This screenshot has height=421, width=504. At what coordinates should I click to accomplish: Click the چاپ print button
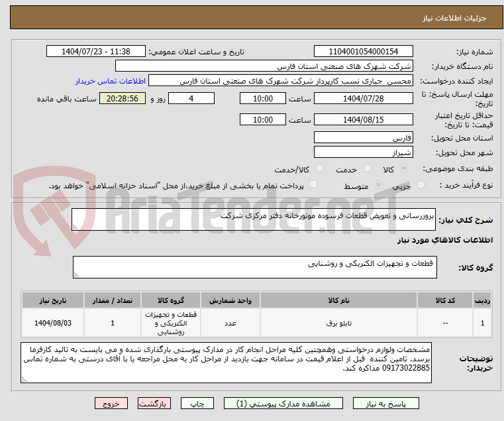click(x=197, y=403)
